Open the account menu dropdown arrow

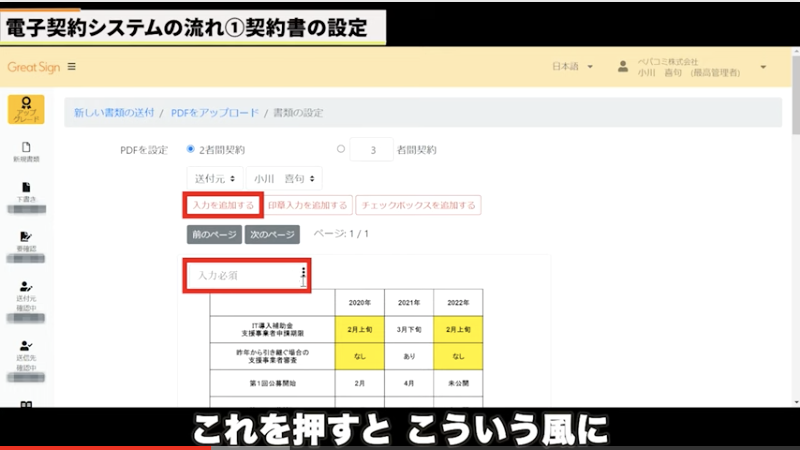(764, 67)
